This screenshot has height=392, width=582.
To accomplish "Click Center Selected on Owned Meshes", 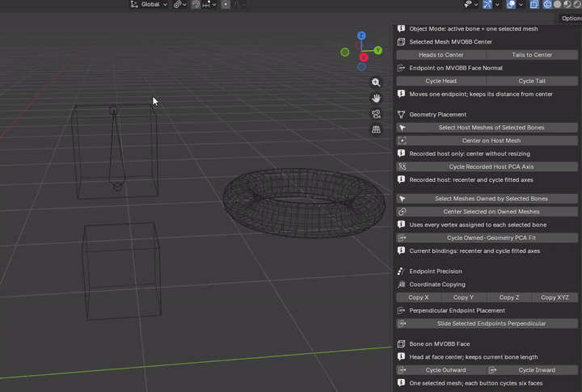I will (487, 212).
